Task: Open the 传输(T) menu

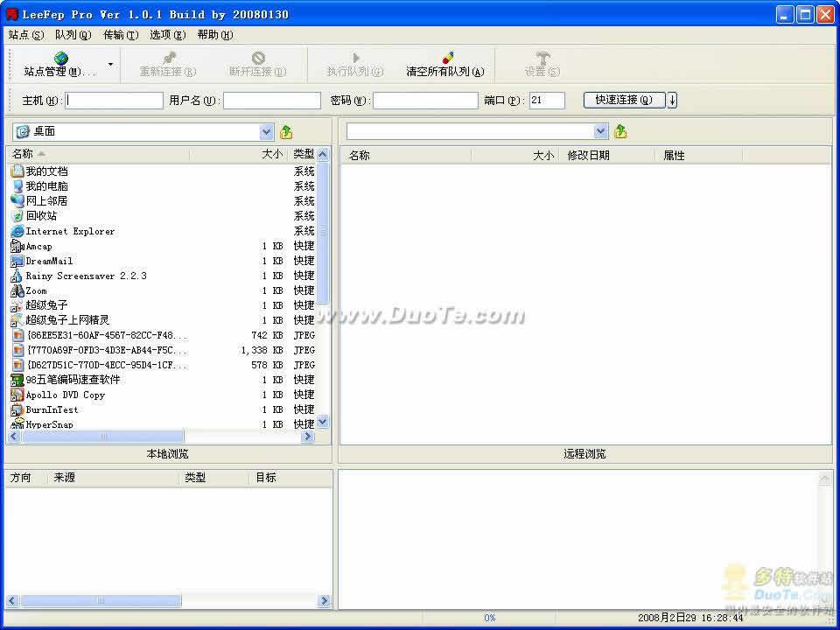Action: (x=121, y=35)
